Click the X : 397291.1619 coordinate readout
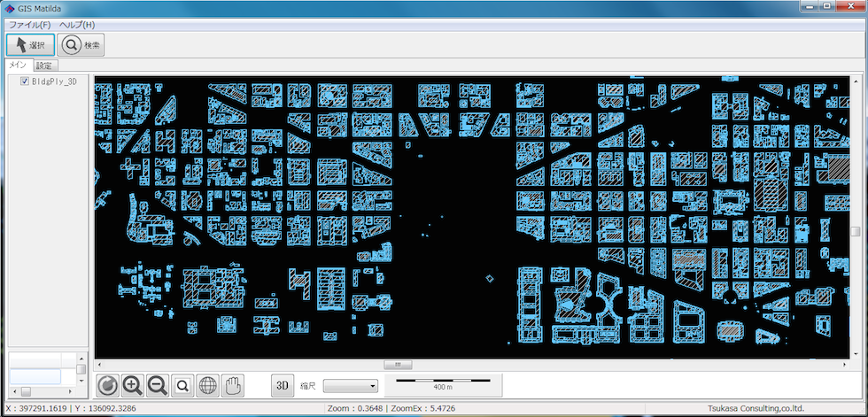The image size is (868, 417). pos(35,408)
